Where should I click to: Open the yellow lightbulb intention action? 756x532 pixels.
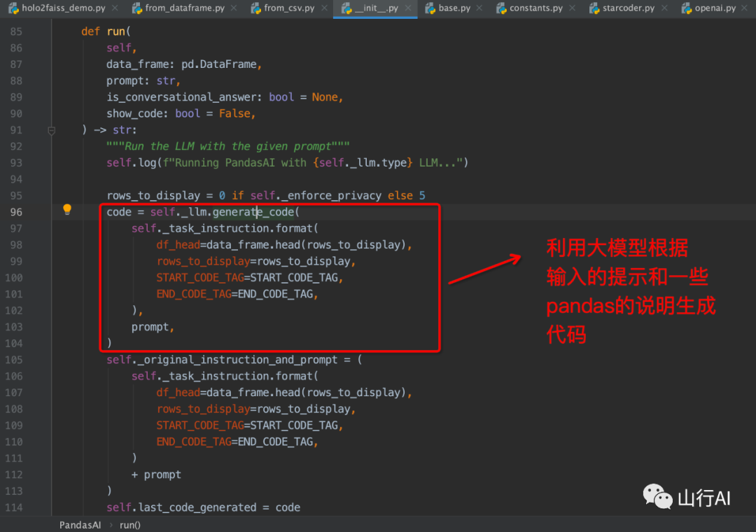67,209
